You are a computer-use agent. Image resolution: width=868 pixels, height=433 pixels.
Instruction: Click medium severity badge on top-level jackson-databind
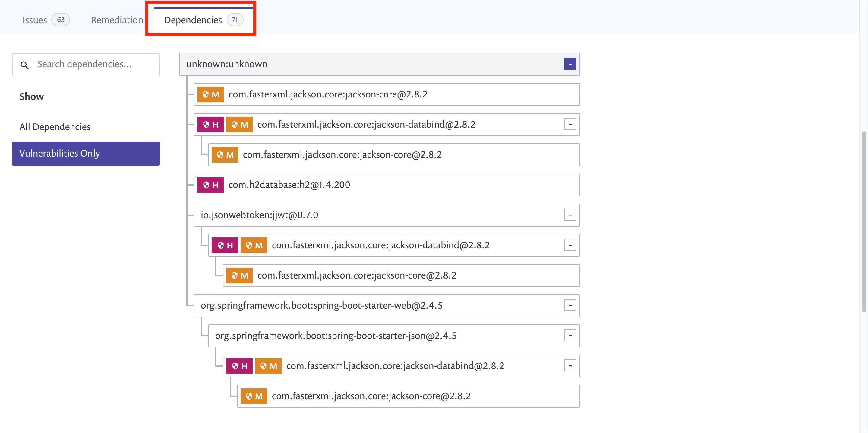239,125
